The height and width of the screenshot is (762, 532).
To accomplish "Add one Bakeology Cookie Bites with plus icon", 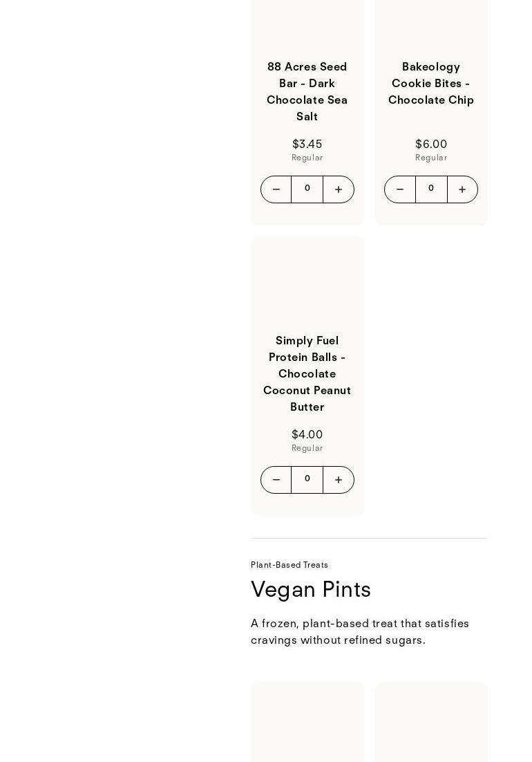I will point(462,189).
